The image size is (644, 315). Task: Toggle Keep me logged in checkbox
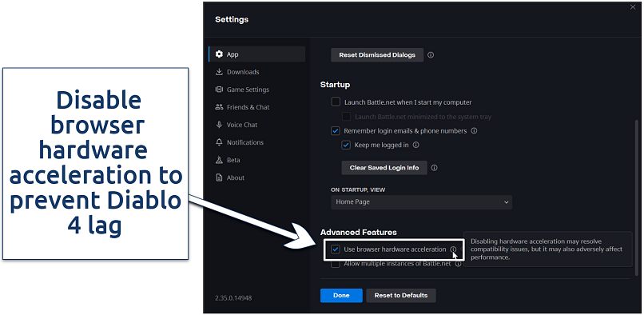[346, 146]
